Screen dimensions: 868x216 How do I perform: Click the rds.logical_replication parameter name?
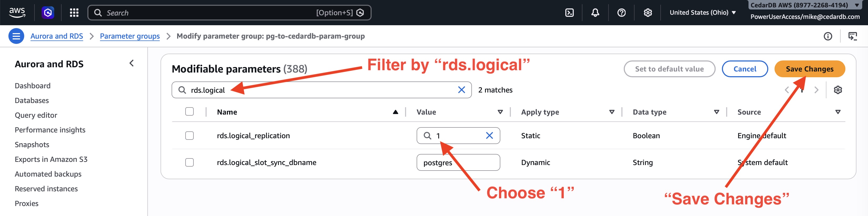[253, 136]
